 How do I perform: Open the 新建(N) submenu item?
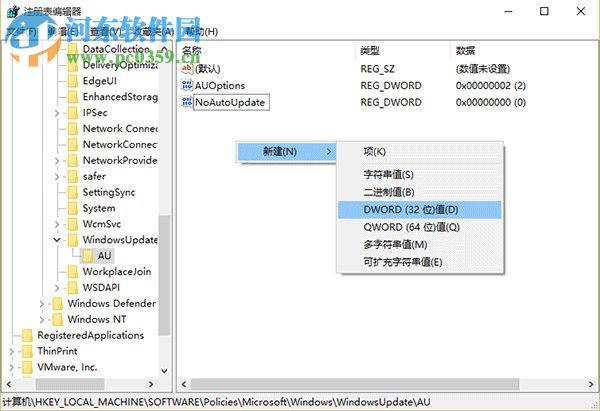[286, 152]
